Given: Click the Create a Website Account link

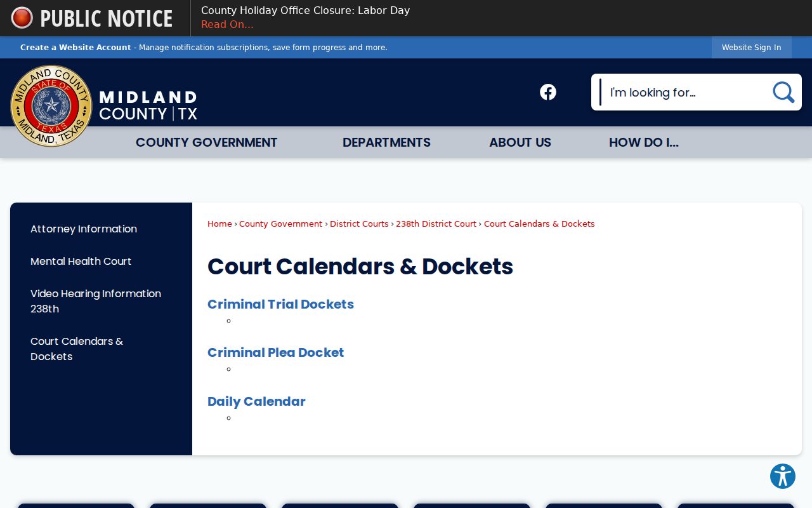Looking at the screenshot, I should click(x=75, y=48).
